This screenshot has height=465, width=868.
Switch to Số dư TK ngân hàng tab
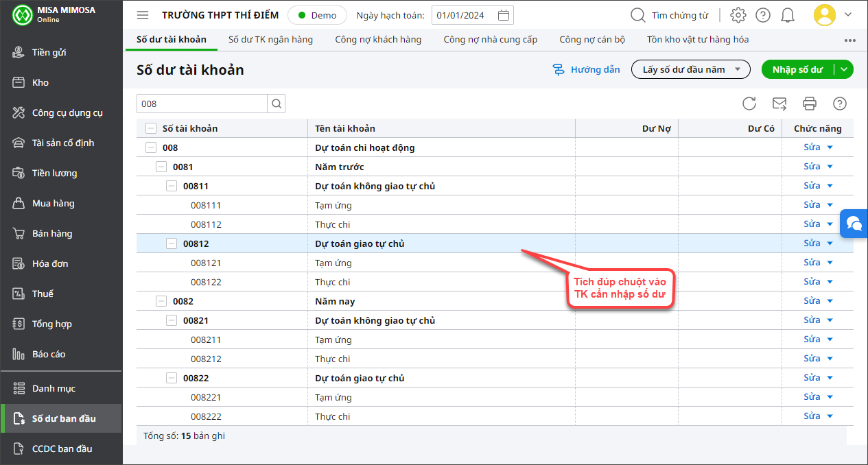(x=270, y=40)
